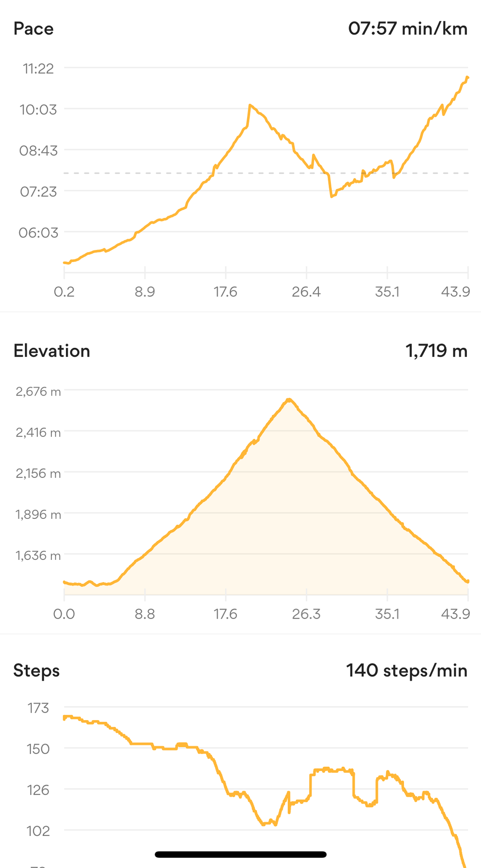481x868 pixels.
Task: Select the 26.3 km tick on elevation chart
Action: 306,614
